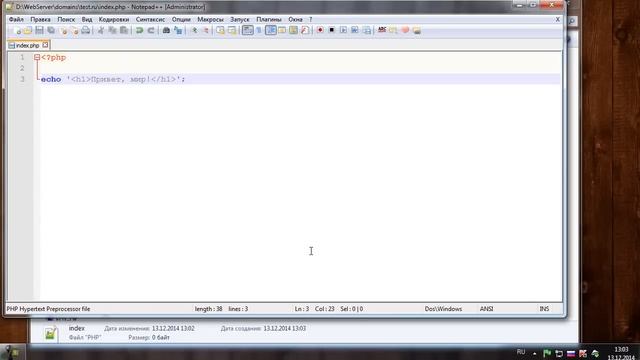Click the Zoom Out toolbar icon
This screenshot has width=640, height=360.
click(x=206, y=31)
